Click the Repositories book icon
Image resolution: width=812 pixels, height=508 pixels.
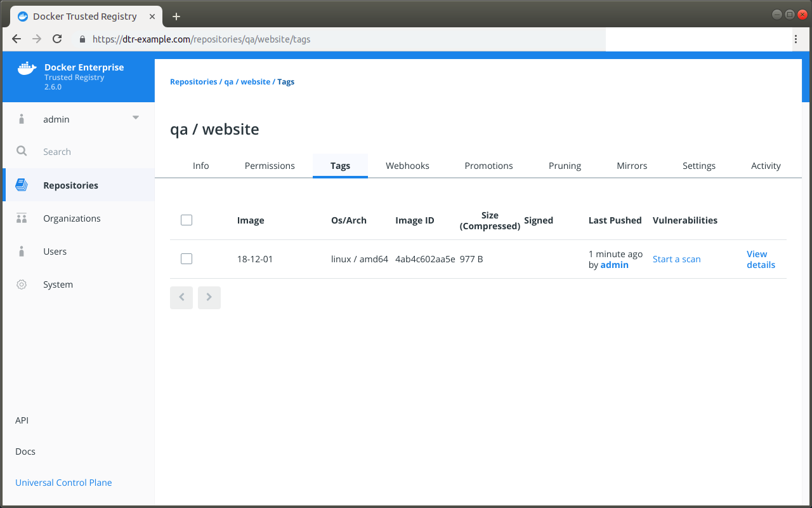pos(22,185)
